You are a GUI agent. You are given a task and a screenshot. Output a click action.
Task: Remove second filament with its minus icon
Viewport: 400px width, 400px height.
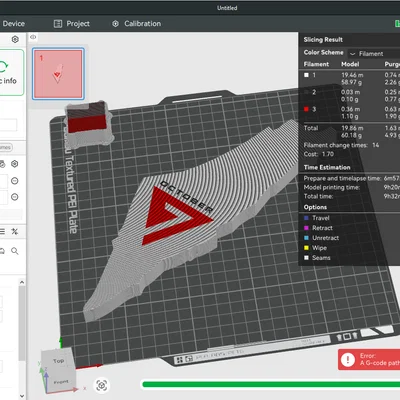pyautogui.click(x=14, y=197)
